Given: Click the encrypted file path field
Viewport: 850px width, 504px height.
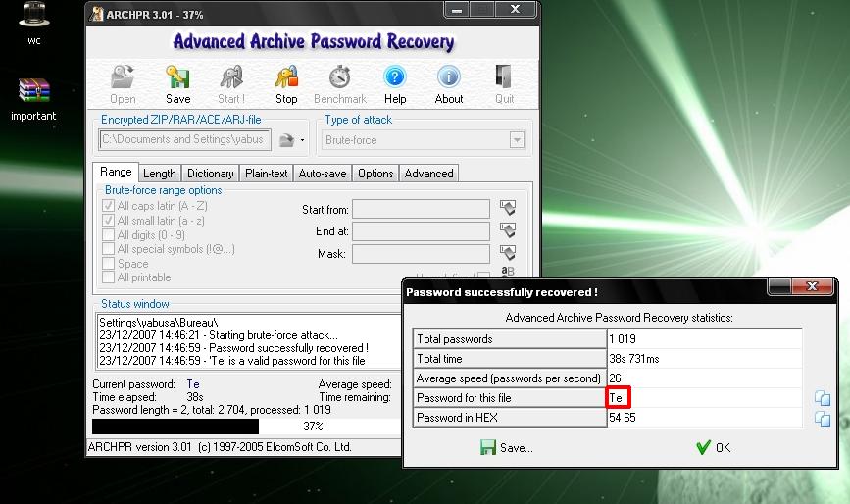Looking at the screenshot, I should pos(185,140).
